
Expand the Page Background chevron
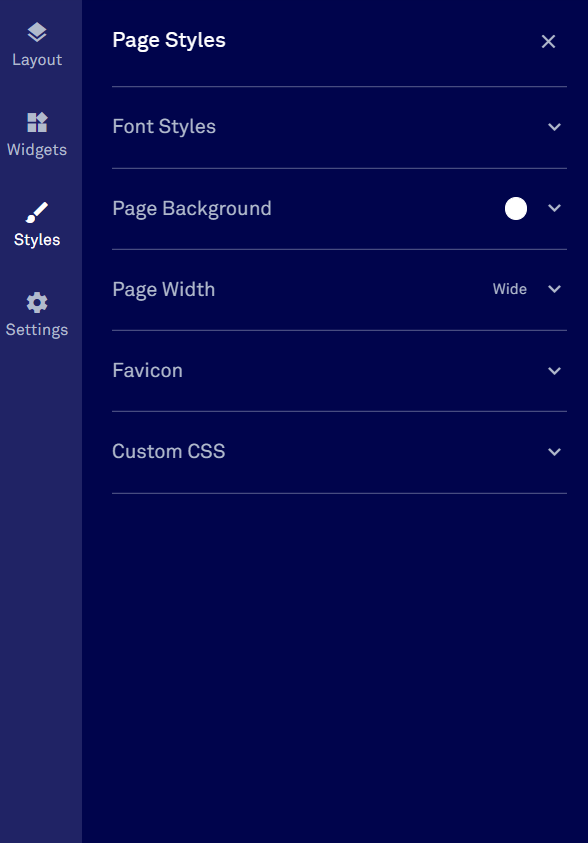[554, 208]
